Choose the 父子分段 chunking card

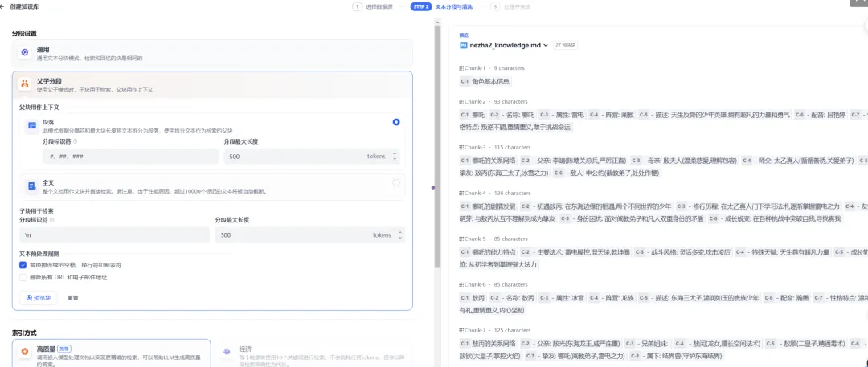pyautogui.click(x=212, y=84)
